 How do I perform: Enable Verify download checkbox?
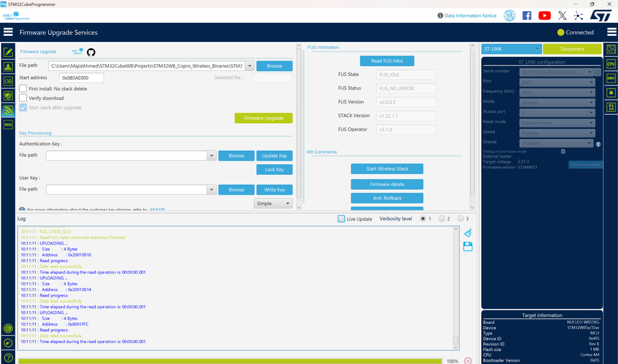[x=24, y=98]
